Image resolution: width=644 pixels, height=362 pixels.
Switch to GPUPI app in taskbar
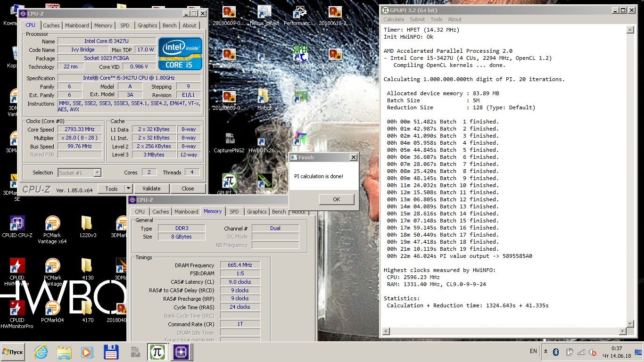point(157,352)
